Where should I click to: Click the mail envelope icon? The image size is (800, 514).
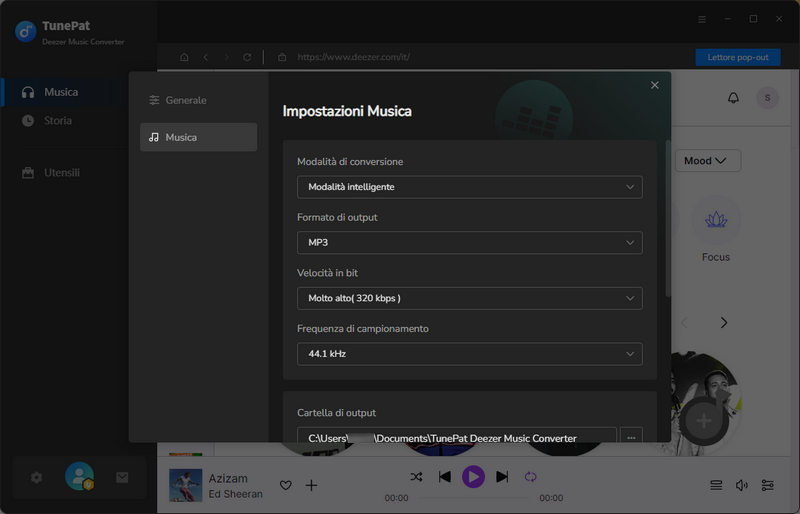click(122, 478)
